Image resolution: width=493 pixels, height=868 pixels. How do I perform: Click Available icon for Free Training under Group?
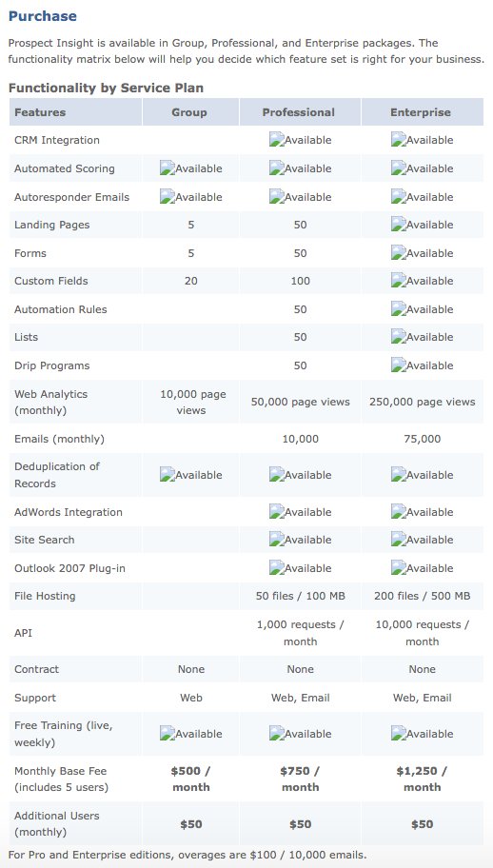pos(191,734)
